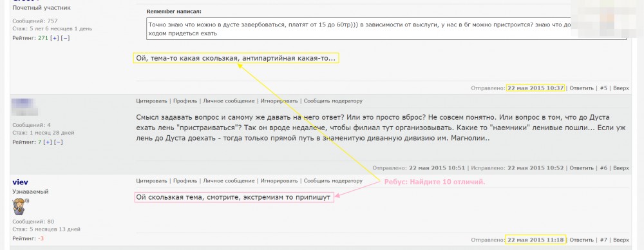Click 'Стаж: 5 лет 6 месяцев 1 день'

[x=52, y=29]
